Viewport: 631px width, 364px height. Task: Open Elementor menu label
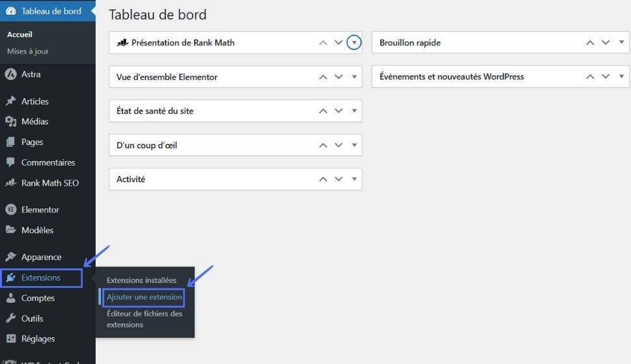tap(40, 209)
